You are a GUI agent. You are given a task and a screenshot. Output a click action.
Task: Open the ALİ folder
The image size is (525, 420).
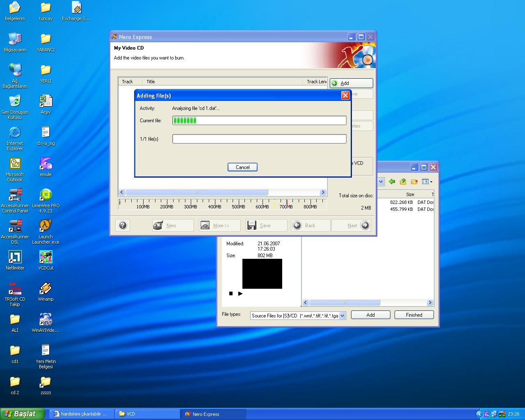15,322
